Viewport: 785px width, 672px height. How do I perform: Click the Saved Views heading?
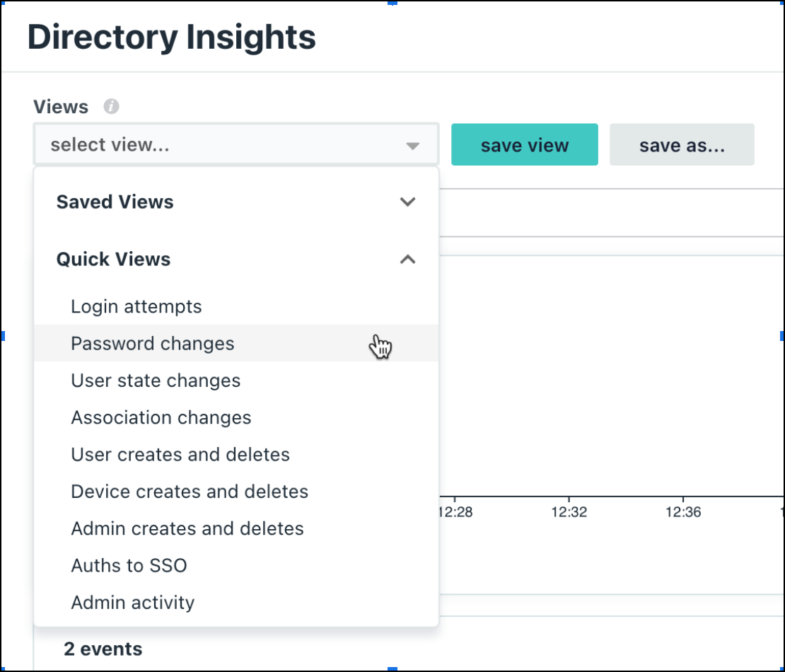point(115,202)
